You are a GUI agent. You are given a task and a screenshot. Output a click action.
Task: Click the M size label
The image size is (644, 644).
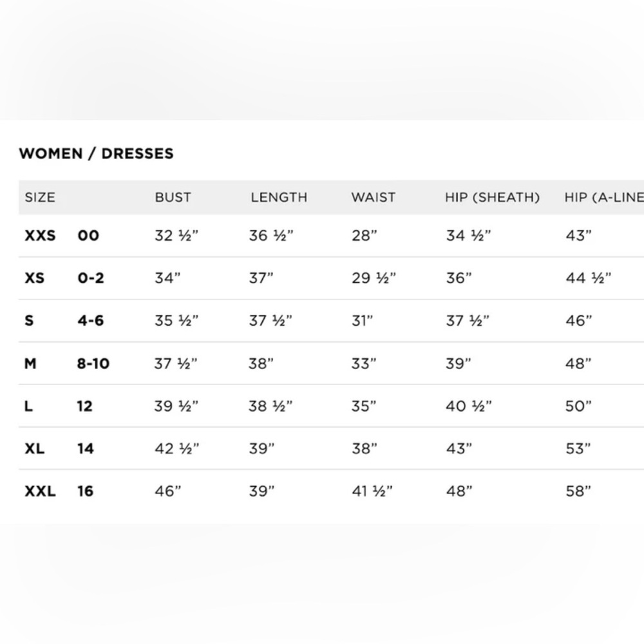pos(30,363)
